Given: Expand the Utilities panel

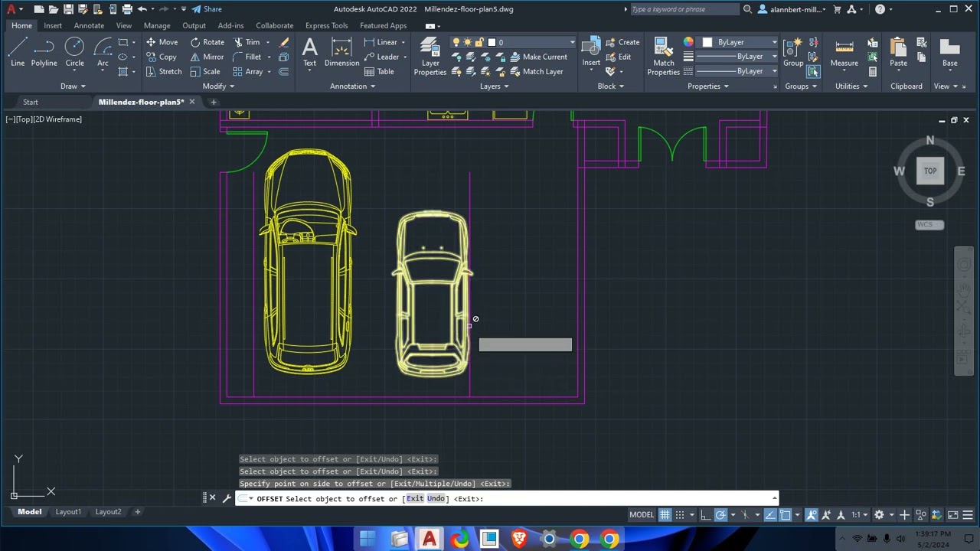Looking at the screenshot, I should tap(851, 86).
